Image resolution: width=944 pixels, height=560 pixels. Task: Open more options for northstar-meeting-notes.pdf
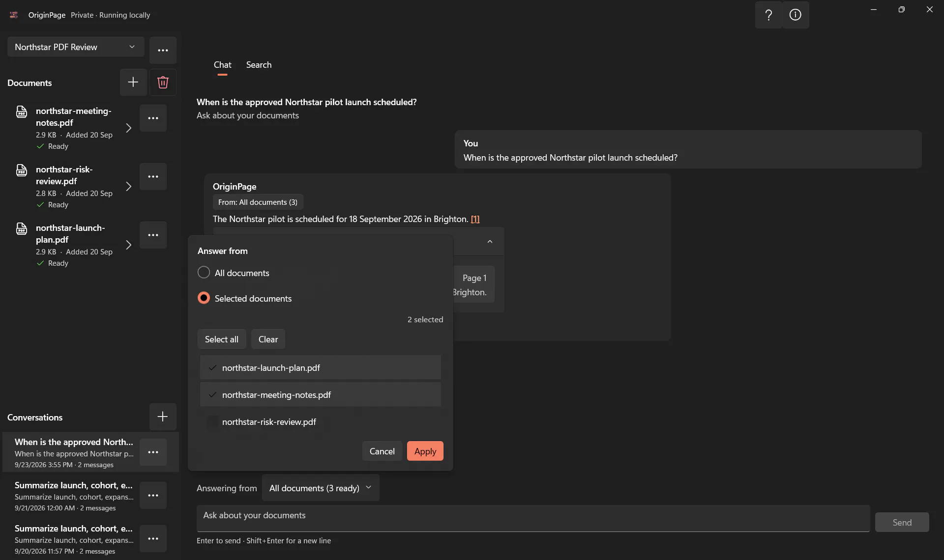point(153,118)
